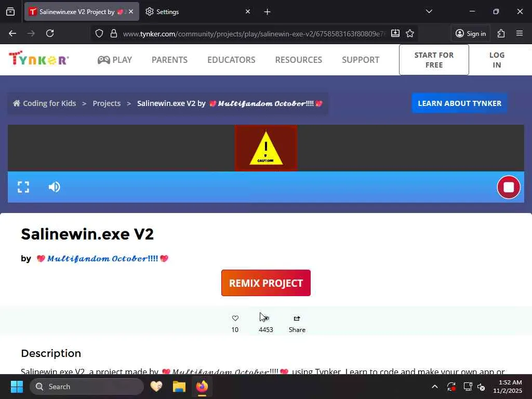The height and width of the screenshot is (399, 532).
Task: Click the START FOR FREE button
Action: [x=434, y=60]
